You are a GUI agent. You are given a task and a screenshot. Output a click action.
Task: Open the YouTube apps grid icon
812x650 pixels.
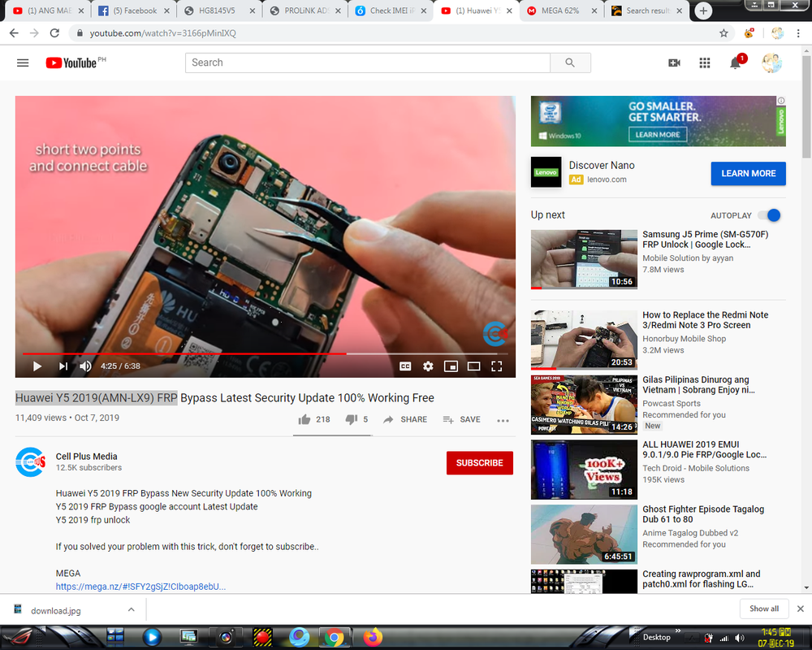(704, 63)
